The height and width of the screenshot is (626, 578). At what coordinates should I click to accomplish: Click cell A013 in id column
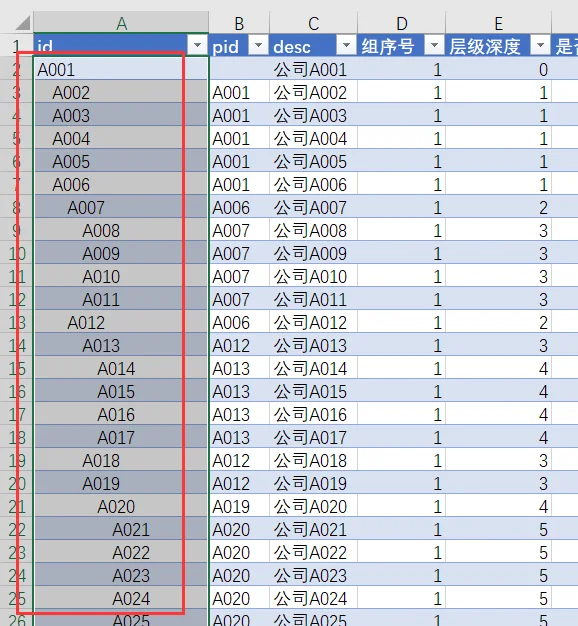point(121,346)
